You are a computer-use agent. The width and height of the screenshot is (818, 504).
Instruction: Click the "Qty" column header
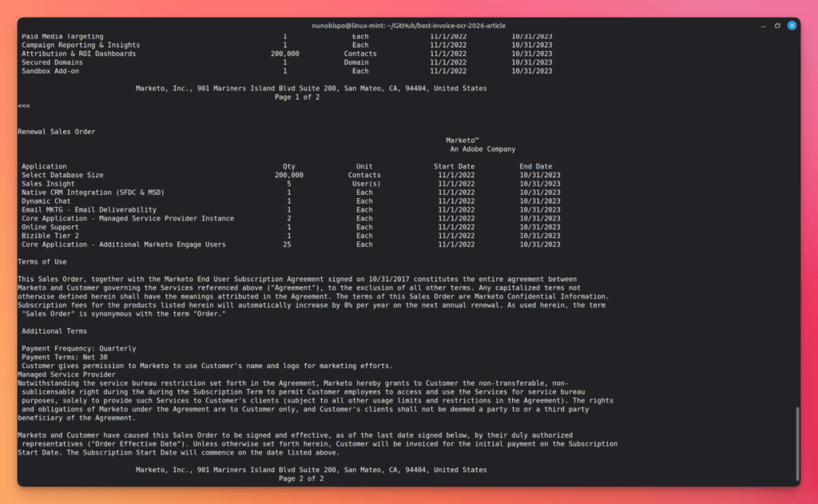click(x=289, y=166)
